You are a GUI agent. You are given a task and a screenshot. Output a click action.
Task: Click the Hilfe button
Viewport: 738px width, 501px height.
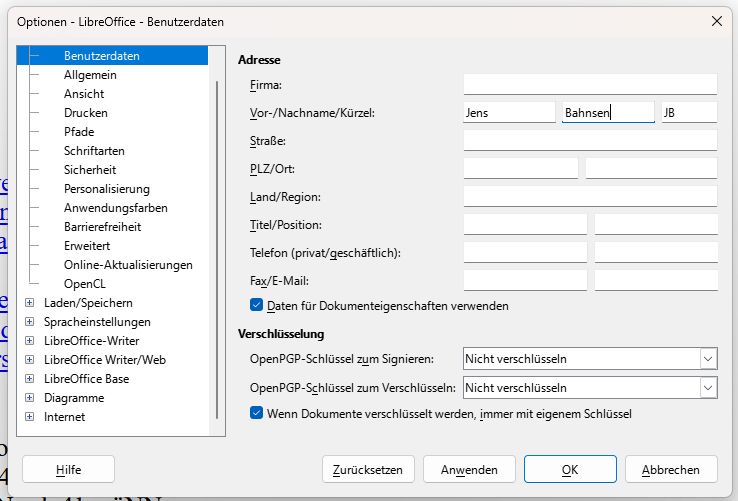click(x=68, y=469)
